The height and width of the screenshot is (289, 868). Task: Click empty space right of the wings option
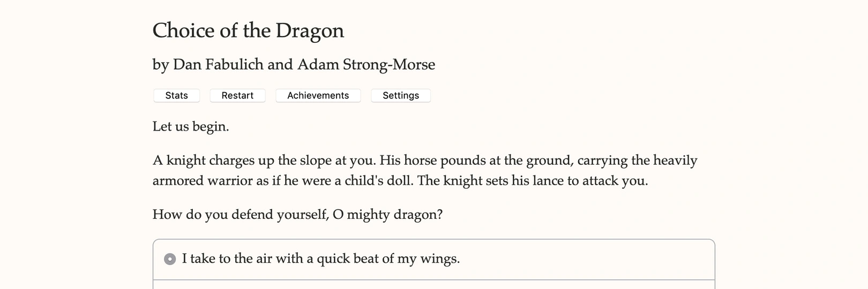coord(589,259)
